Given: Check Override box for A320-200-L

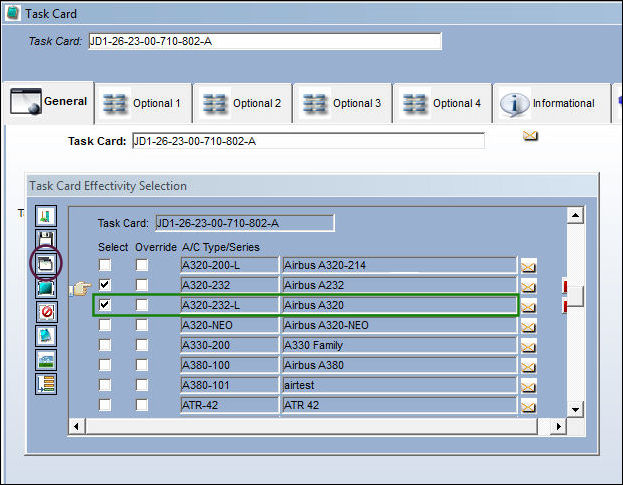Looking at the screenshot, I should pos(142,265).
